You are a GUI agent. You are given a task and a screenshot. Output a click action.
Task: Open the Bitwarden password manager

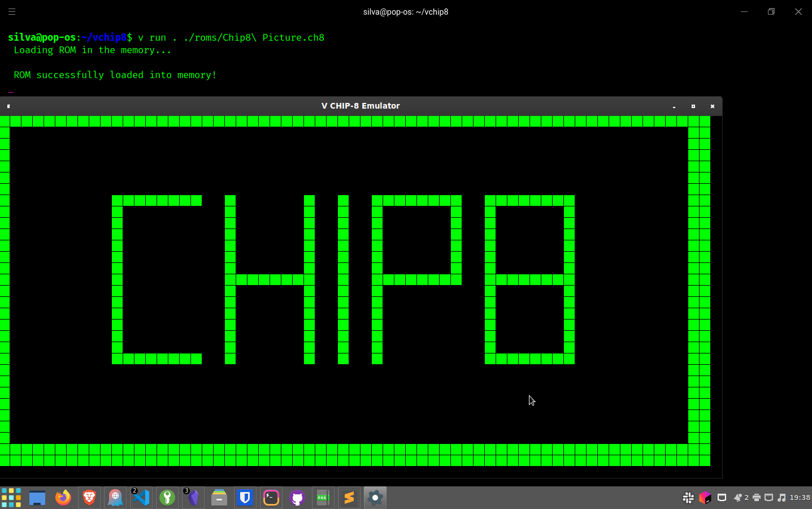[x=245, y=498]
